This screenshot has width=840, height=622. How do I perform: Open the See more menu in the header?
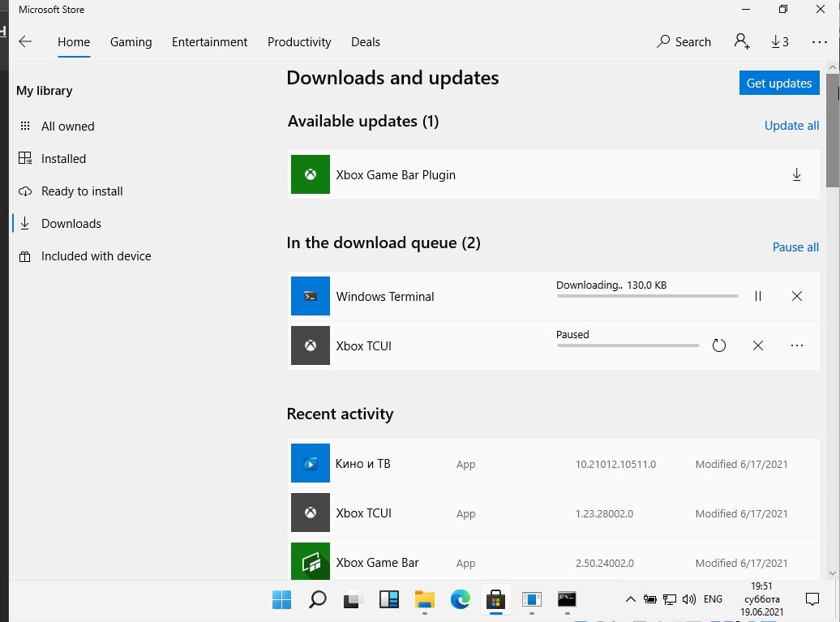[819, 42]
